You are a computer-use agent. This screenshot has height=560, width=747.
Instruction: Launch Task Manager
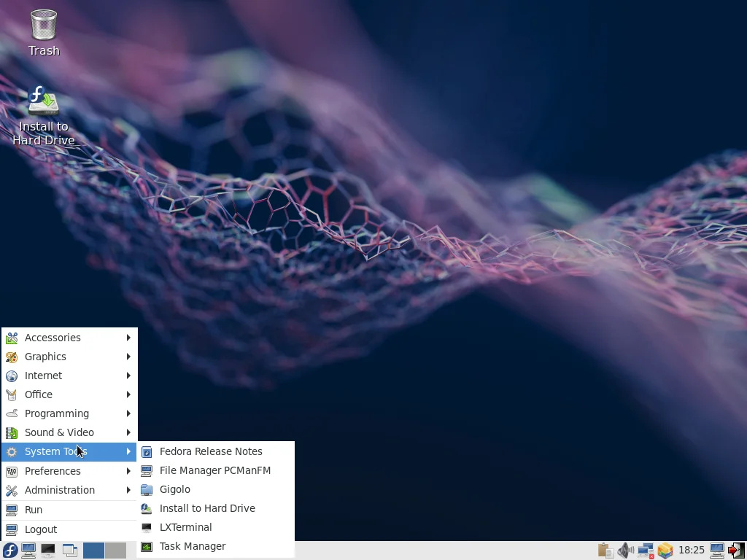(215, 547)
